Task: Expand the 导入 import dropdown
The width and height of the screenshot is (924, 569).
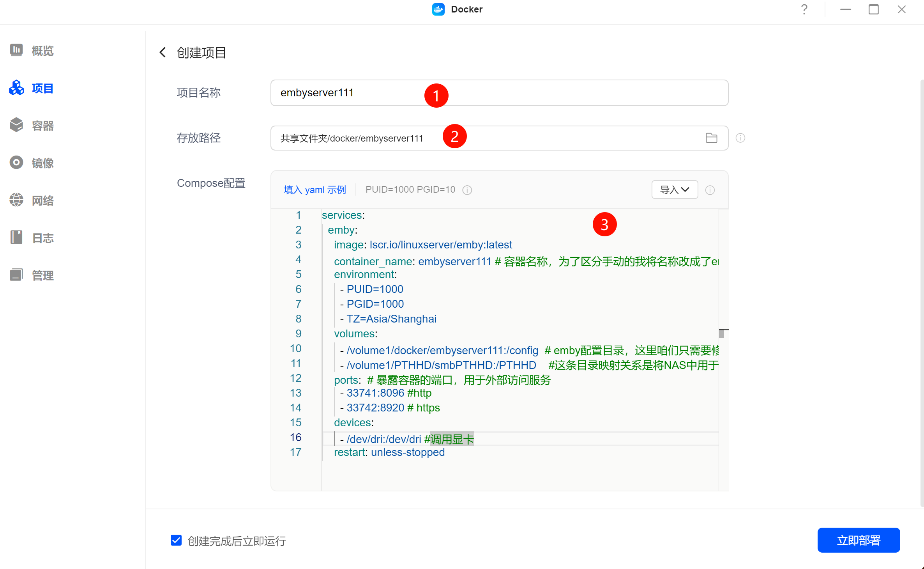Action: click(675, 190)
